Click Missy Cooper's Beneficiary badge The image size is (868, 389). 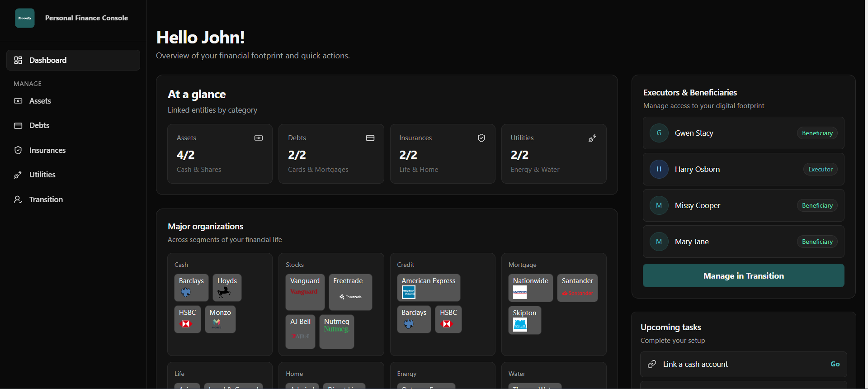pos(817,205)
